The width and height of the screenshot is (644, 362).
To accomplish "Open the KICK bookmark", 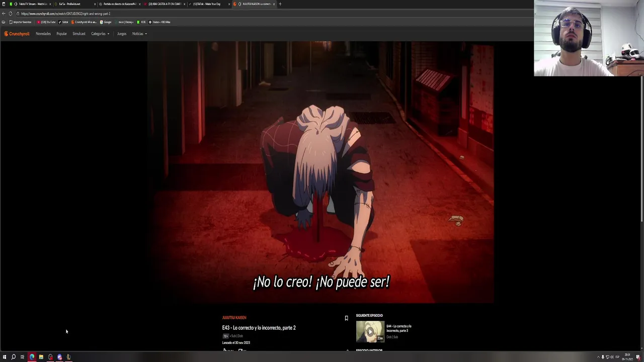I will click(x=141, y=22).
